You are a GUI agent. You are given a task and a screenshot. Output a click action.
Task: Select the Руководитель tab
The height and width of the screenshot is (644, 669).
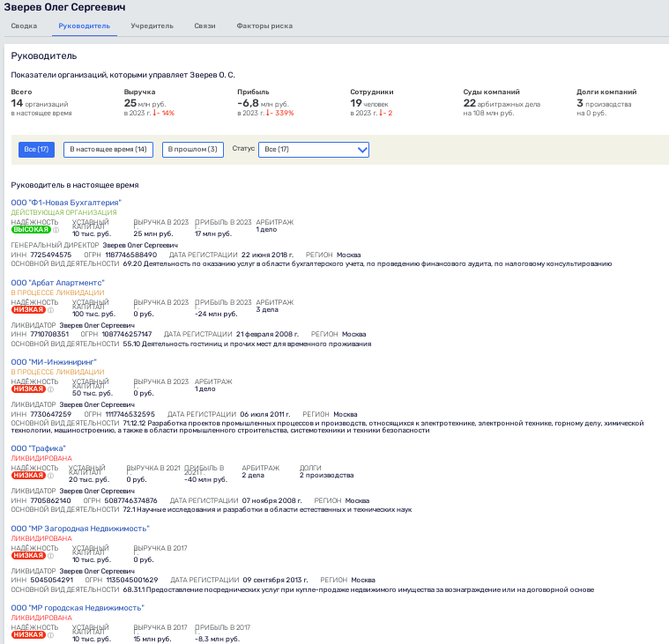click(84, 26)
